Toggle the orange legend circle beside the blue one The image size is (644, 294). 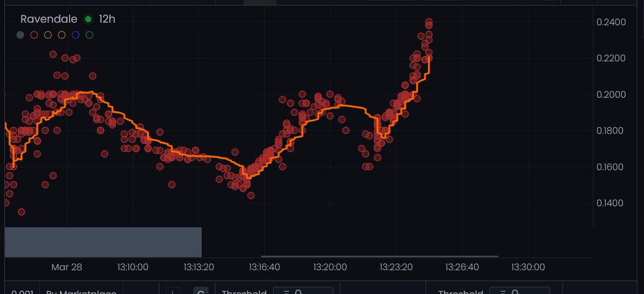(62, 35)
